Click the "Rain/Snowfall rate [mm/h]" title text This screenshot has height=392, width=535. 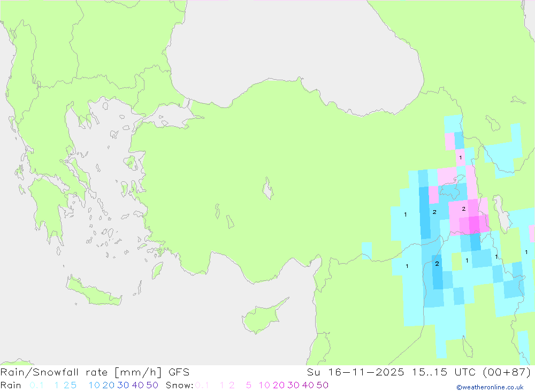click(81, 372)
